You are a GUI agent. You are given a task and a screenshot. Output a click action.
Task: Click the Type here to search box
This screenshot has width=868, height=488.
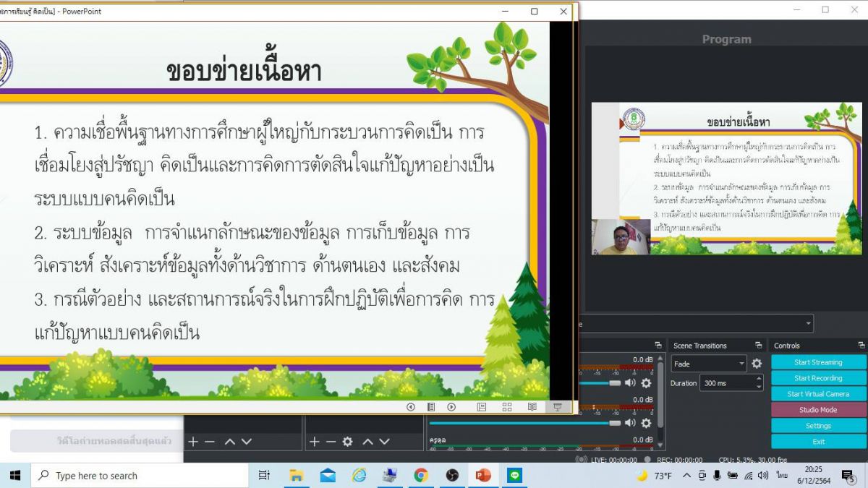[141, 476]
